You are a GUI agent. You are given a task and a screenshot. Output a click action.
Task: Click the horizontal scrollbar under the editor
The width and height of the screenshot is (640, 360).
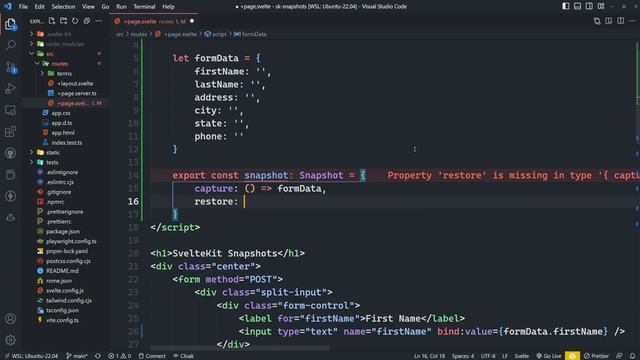(x=240, y=348)
